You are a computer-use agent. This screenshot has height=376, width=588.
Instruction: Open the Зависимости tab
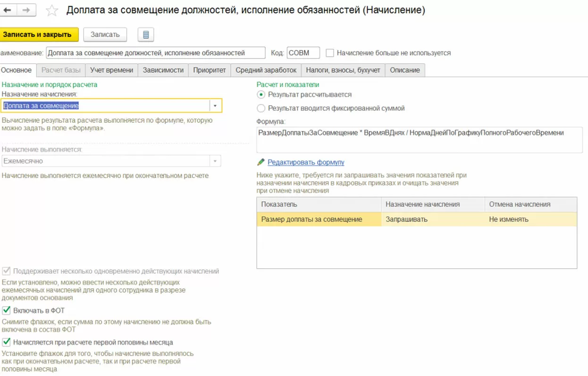coord(163,70)
